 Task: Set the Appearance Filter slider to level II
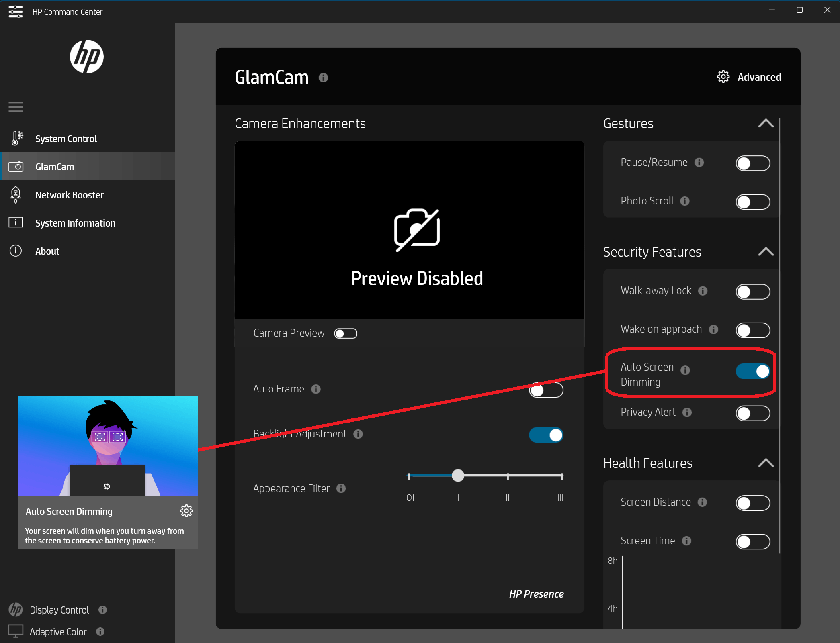tap(508, 476)
